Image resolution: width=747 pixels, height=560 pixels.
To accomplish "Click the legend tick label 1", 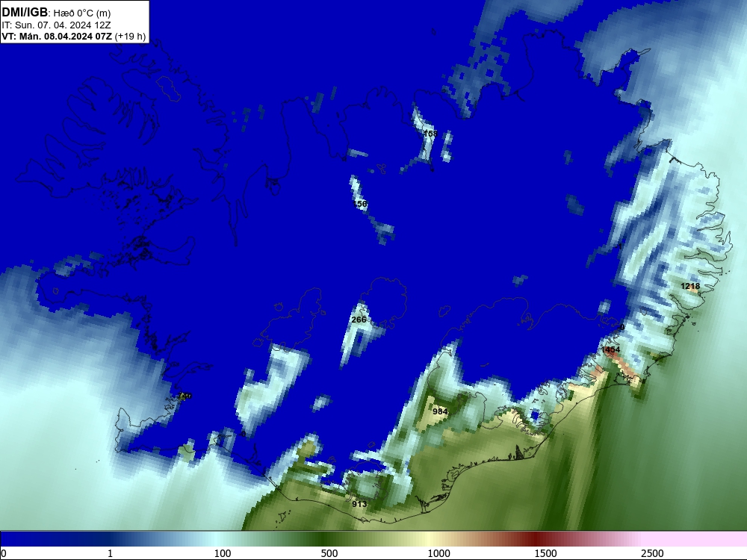I will pos(110,553).
